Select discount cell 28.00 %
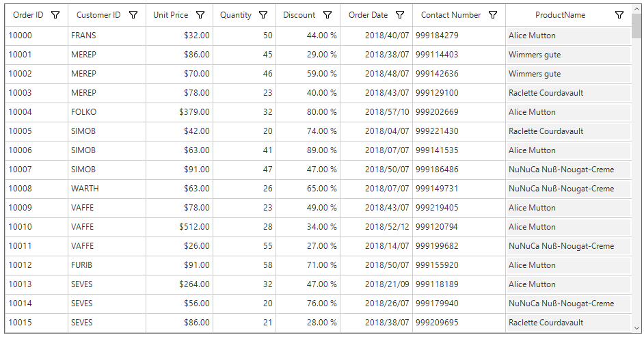Screen dimensions: 644x337 [x=308, y=323]
